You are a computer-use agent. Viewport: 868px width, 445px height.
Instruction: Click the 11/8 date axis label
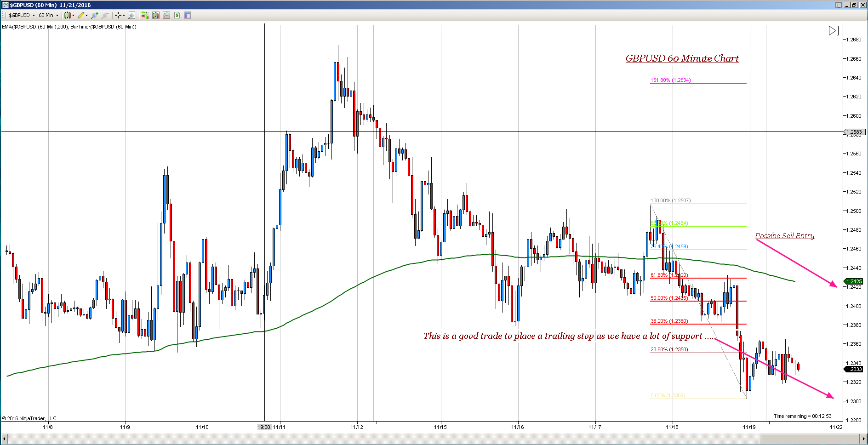pyautogui.click(x=48, y=427)
